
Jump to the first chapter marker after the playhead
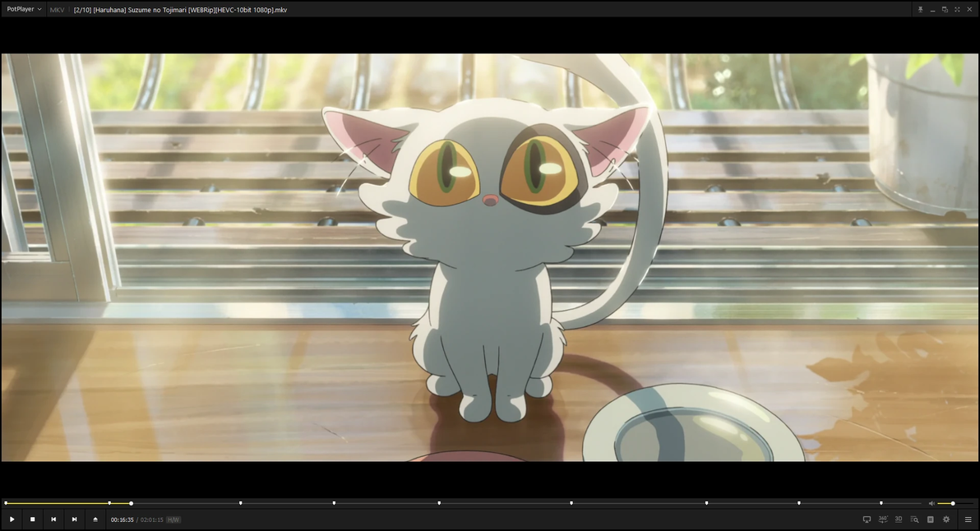[x=241, y=503]
